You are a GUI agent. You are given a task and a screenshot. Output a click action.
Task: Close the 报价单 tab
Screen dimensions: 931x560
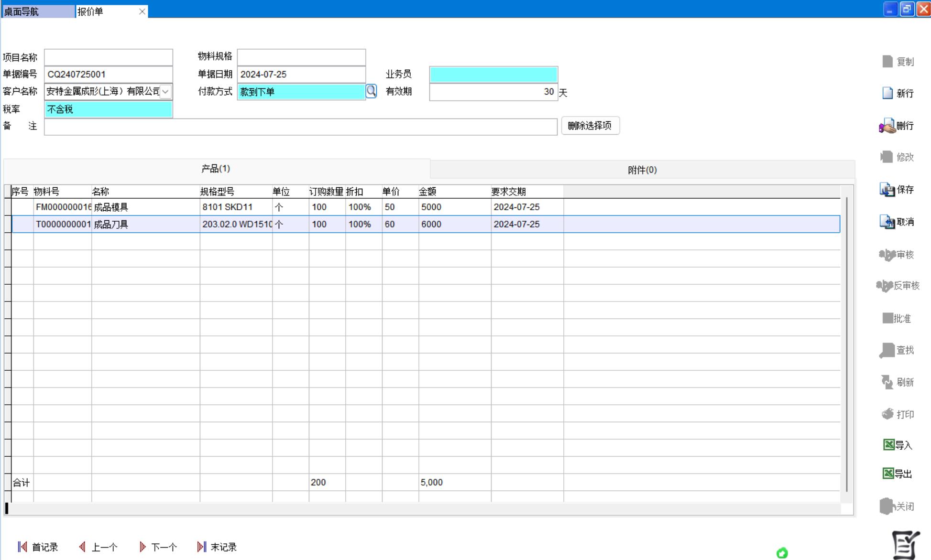coord(142,11)
